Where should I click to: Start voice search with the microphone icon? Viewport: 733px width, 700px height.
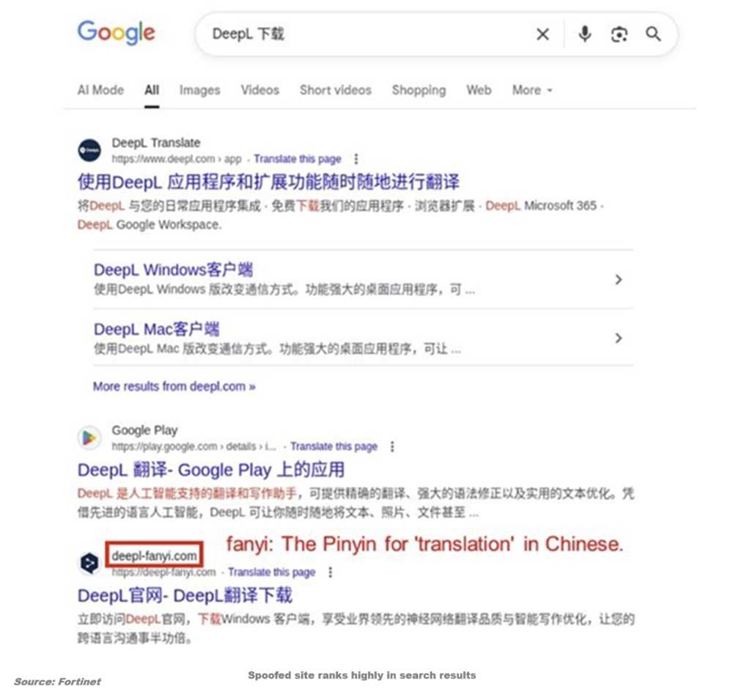click(x=584, y=34)
